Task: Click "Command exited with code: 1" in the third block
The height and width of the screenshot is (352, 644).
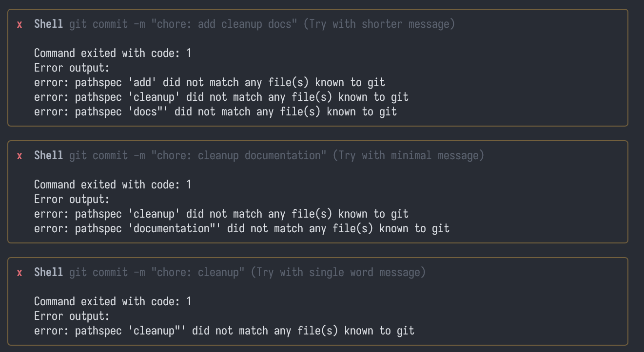Action: 113,301
